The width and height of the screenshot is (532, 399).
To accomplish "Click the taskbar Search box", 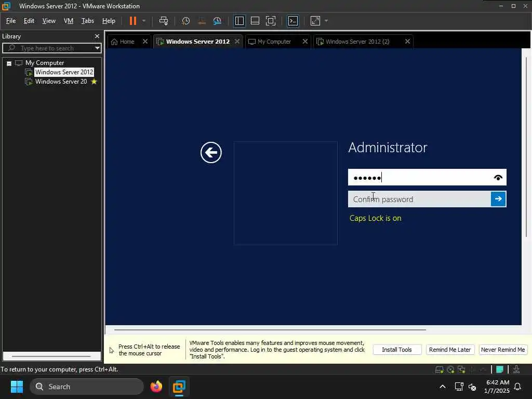I will 87,387.
